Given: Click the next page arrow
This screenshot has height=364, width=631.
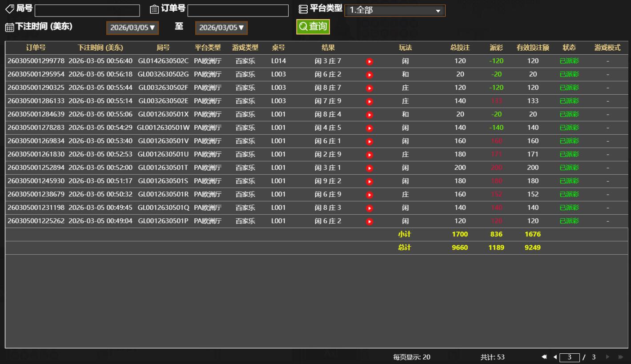Looking at the screenshot, I should pos(607,357).
